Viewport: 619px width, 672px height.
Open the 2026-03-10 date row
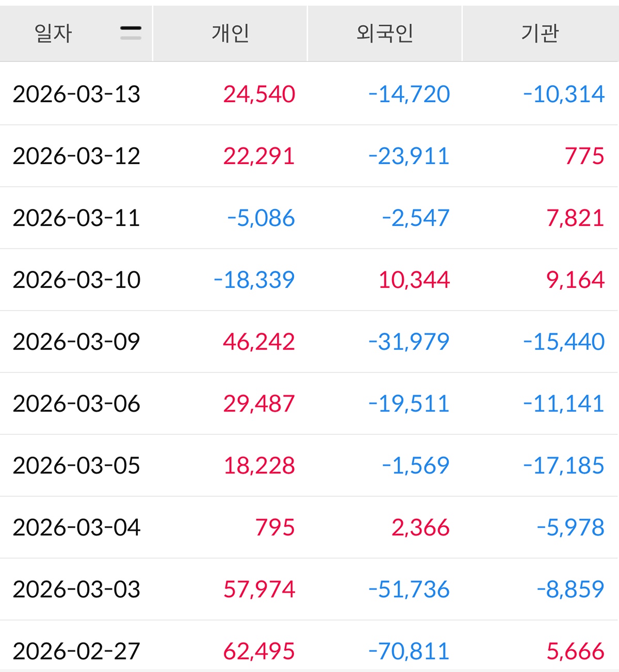76,280
